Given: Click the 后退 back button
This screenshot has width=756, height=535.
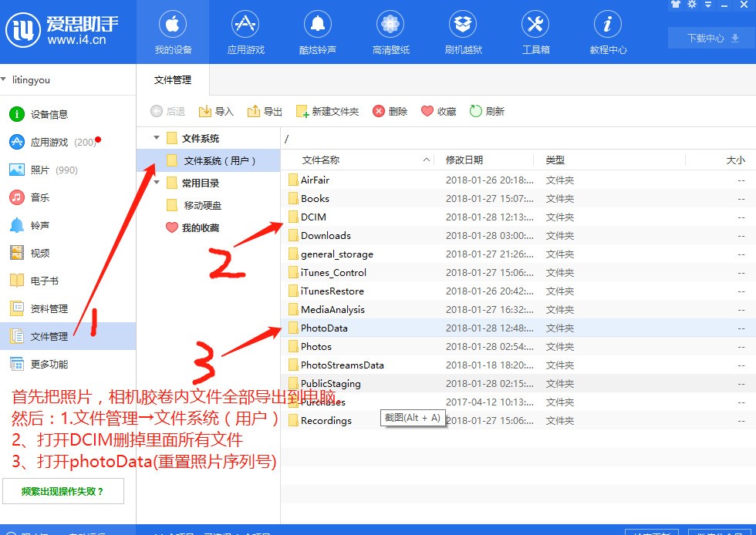Looking at the screenshot, I should coord(168,111).
